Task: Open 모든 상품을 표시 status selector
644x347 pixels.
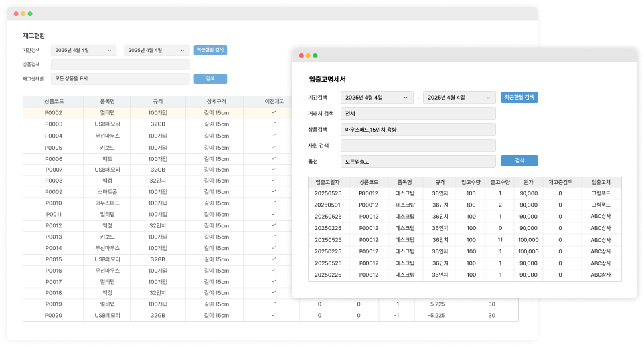Action: pos(120,79)
